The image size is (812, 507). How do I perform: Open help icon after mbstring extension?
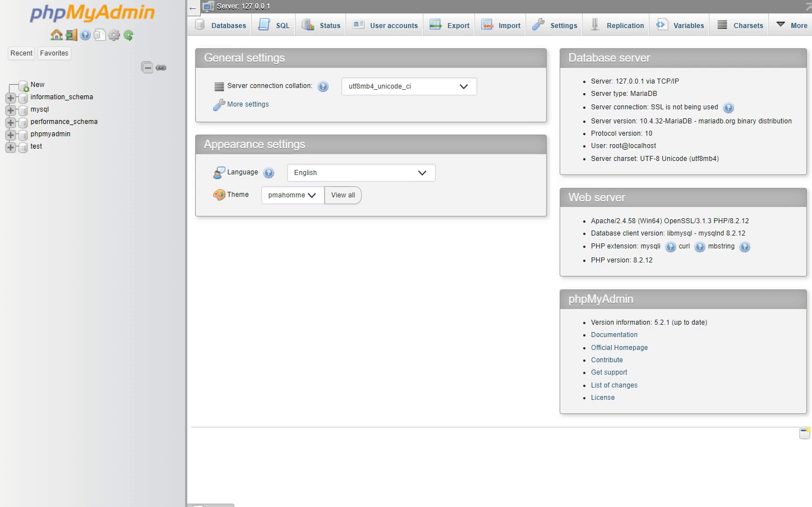click(x=745, y=247)
